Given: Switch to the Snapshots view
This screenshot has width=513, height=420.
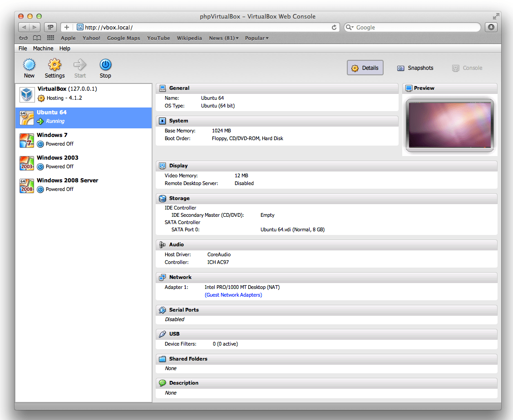Looking at the screenshot, I should tap(414, 68).
